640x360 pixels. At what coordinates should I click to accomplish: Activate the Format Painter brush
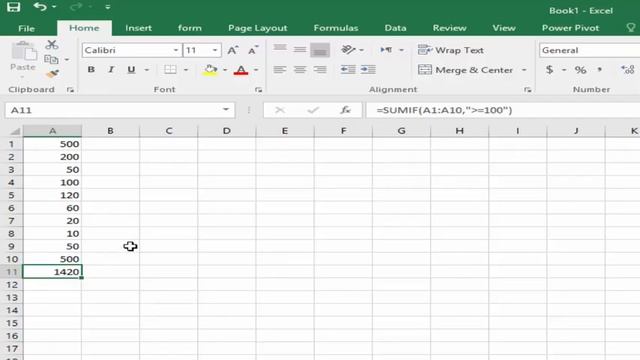52,74
